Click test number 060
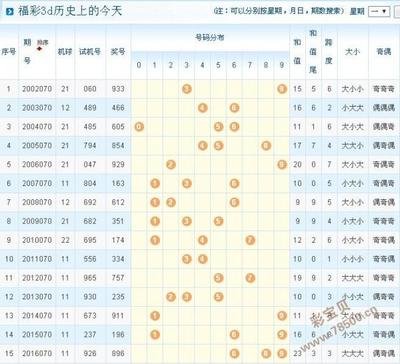 90,89
